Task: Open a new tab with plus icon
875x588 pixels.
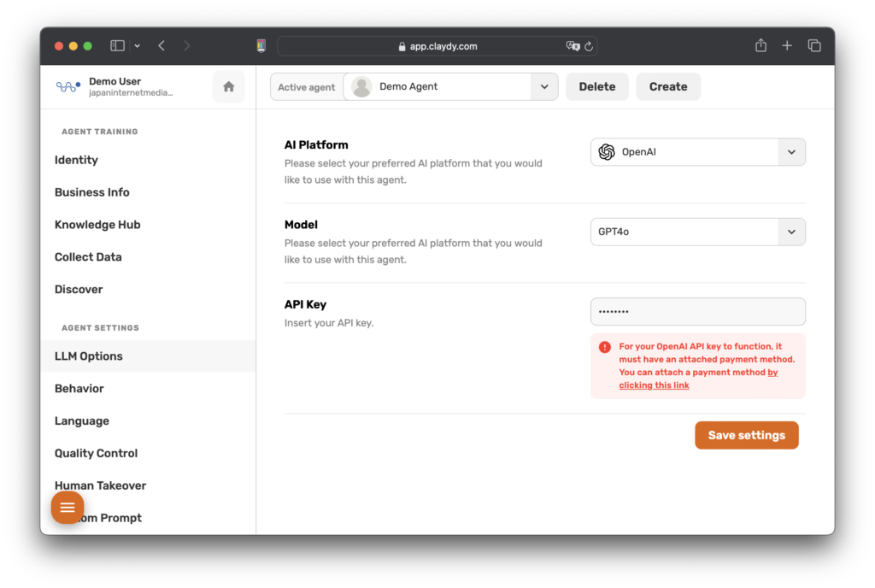Action: click(787, 46)
